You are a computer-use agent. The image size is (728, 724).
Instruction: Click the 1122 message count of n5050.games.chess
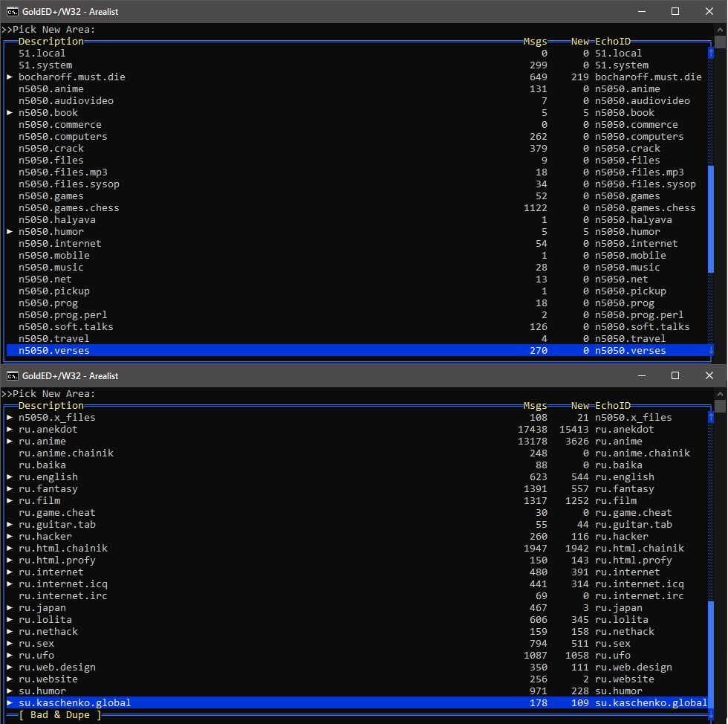tap(536, 207)
